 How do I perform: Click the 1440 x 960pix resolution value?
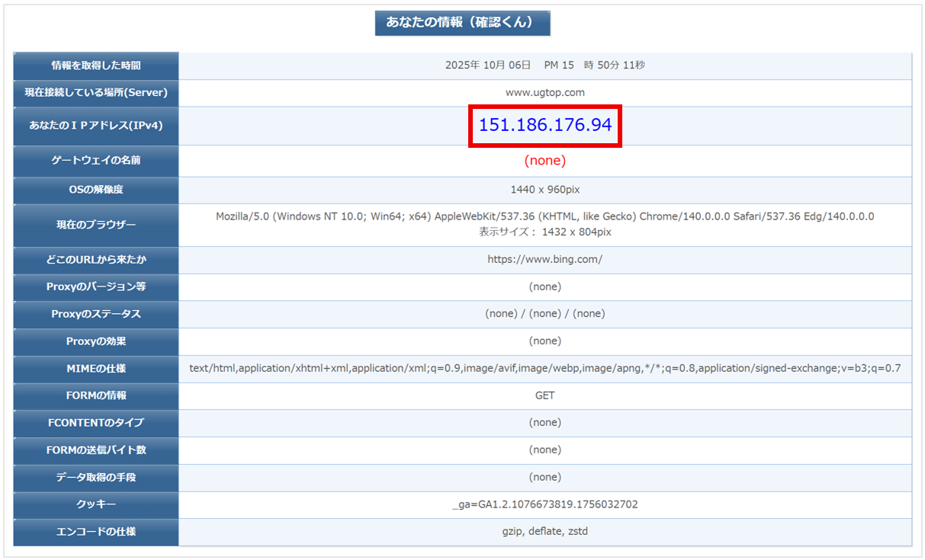pos(544,190)
